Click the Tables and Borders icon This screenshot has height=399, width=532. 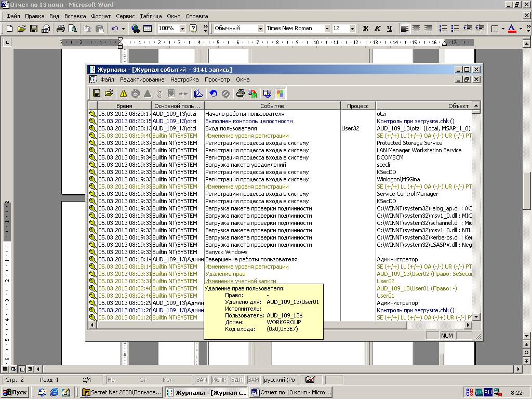(148, 29)
